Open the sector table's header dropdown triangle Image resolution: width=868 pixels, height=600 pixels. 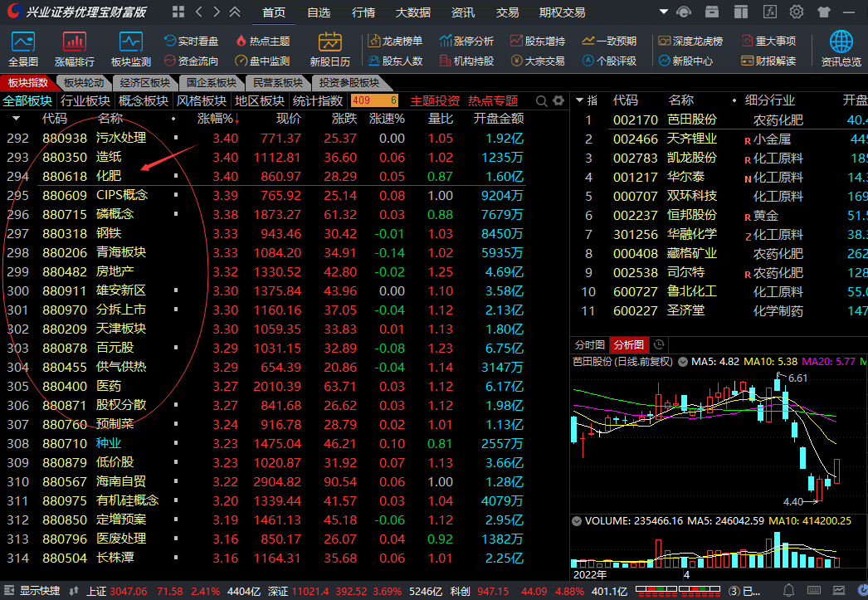[x=16, y=119]
